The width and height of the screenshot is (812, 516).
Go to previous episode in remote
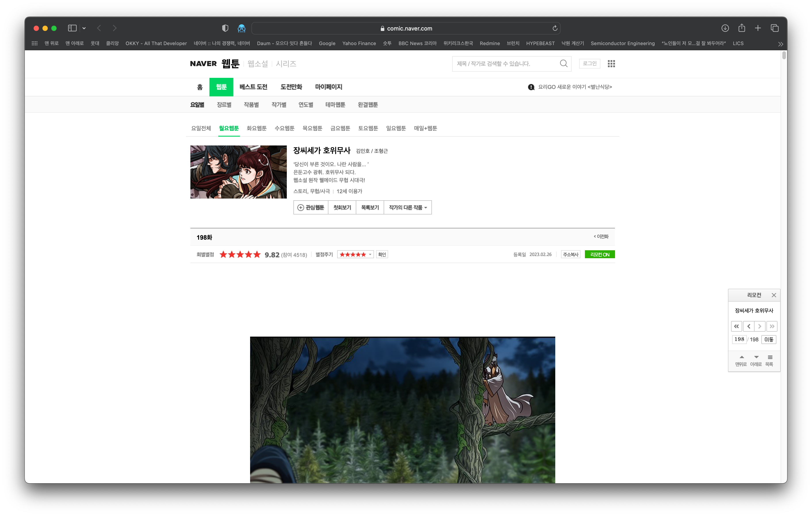(x=749, y=326)
